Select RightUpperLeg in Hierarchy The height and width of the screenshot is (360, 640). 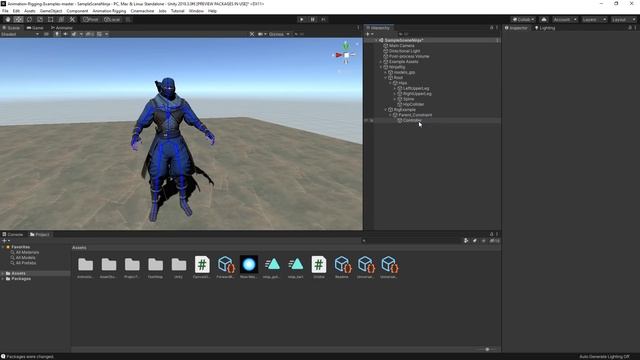[417, 93]
